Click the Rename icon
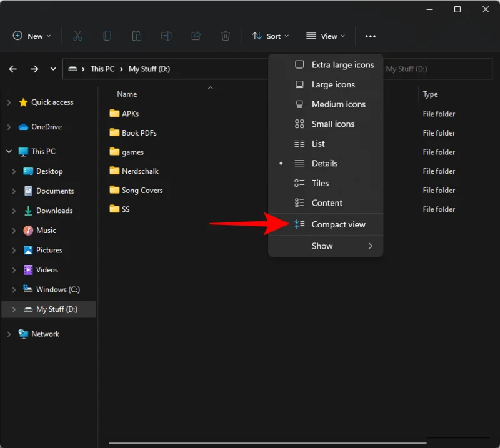The height and width of the screenshot is (448, 500). [x=166, y=36]
